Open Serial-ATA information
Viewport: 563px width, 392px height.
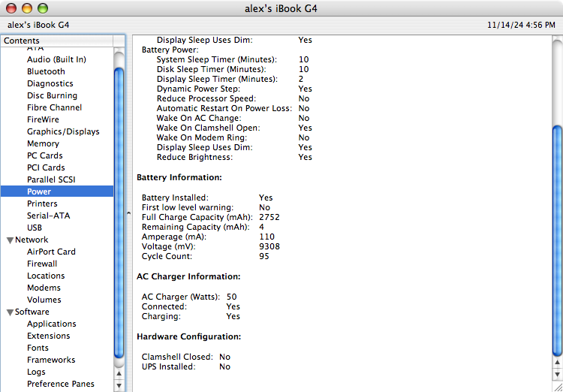click(x=49, y=216)
